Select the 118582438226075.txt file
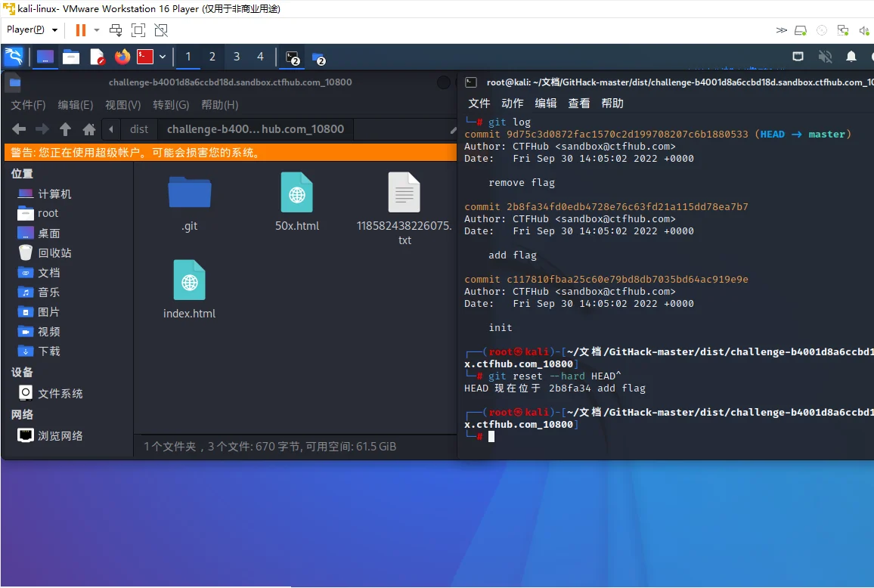 click(404, 208)
